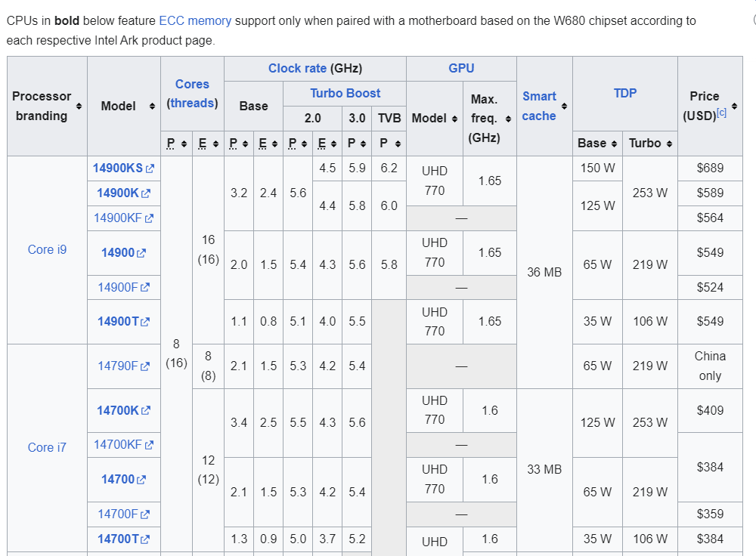Open the 14900K external link
The image size is (756, 556).
(123, 193)
